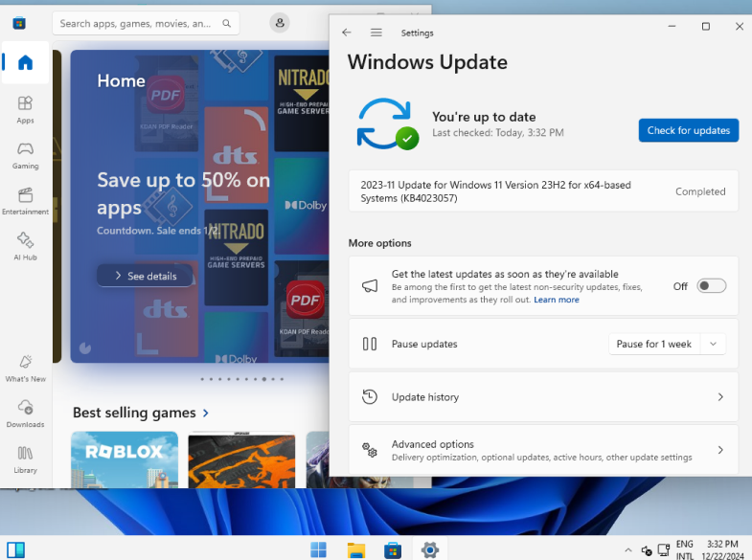Click Settings gear in taskbar

tap(430, 549)
